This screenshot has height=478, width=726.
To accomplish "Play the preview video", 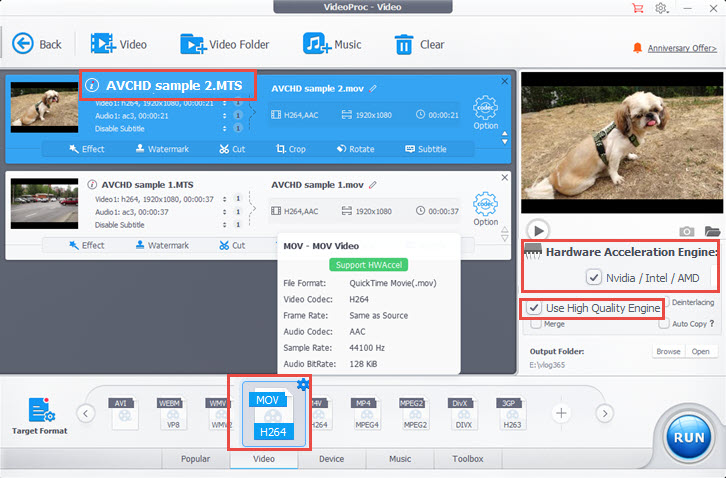I will [538, 230].
